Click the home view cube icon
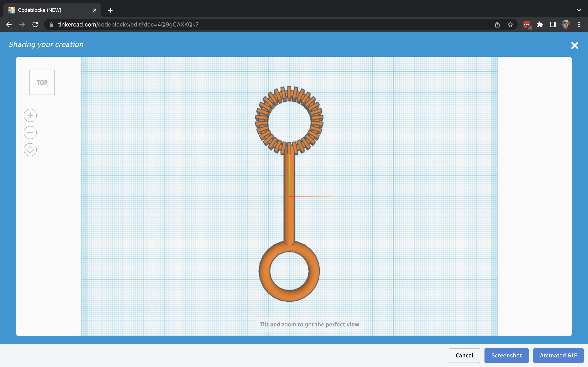588x367 pixels. click(30, 149)
